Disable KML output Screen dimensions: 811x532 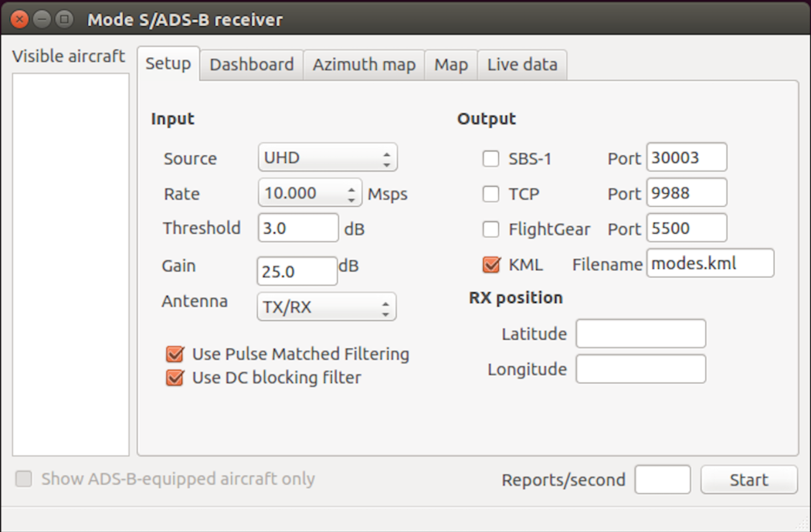pyautogui.click(x=490, y=264)
